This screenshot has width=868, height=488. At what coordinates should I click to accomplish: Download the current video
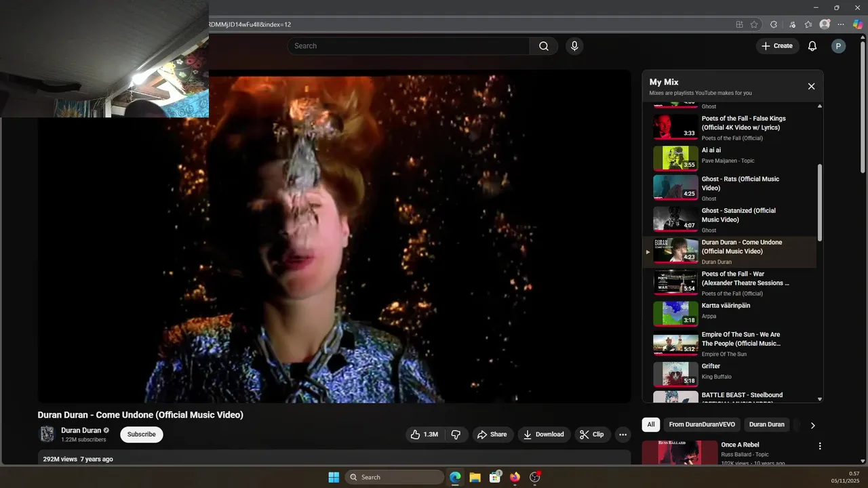(x=544, y=434)
